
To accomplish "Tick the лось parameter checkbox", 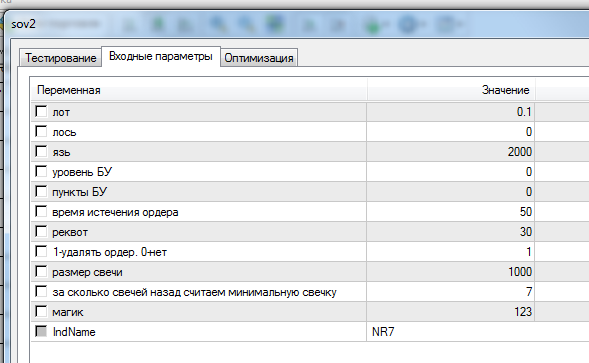I will pyautogui.click(x=41, y=132).
